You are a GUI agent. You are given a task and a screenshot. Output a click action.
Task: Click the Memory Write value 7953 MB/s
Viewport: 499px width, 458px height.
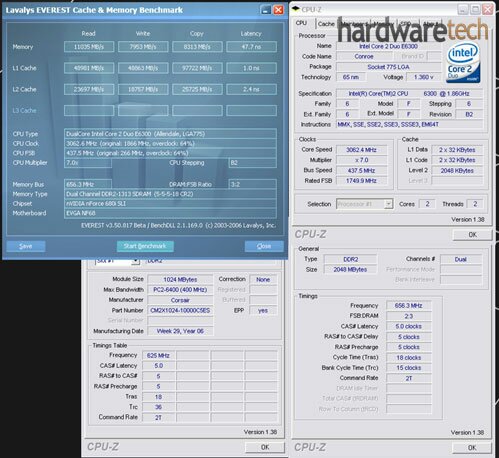tap(143, 47)
